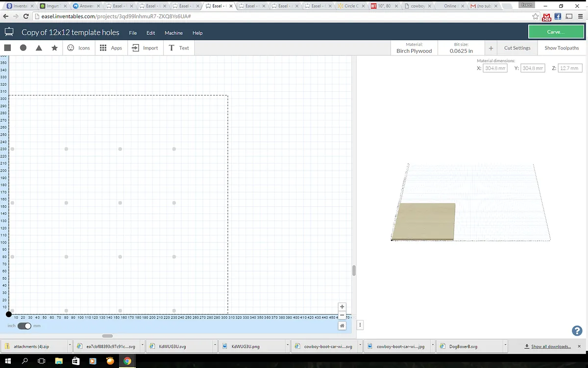588x368 pixels.
Task: Open the Apps grid
Action: point(111,48)
